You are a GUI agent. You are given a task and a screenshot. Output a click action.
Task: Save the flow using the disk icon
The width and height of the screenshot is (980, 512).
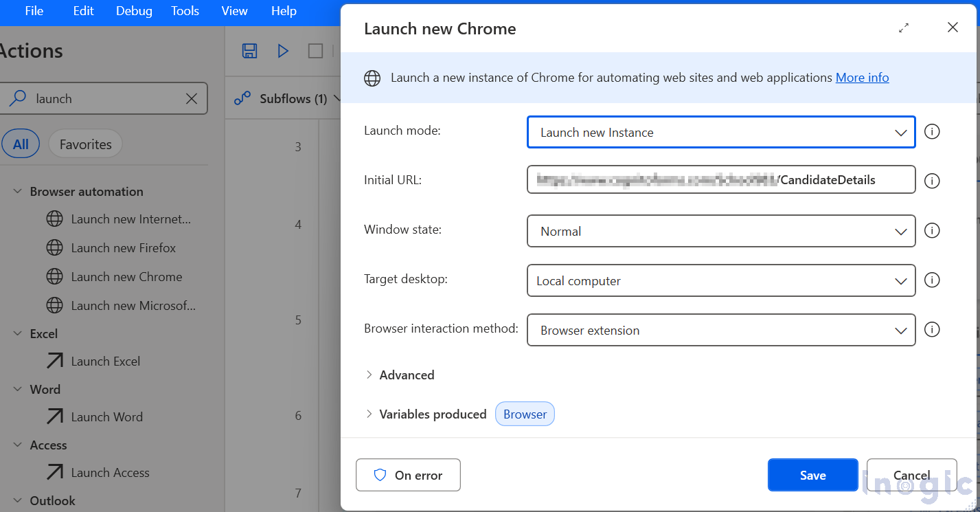pos(249,50)
